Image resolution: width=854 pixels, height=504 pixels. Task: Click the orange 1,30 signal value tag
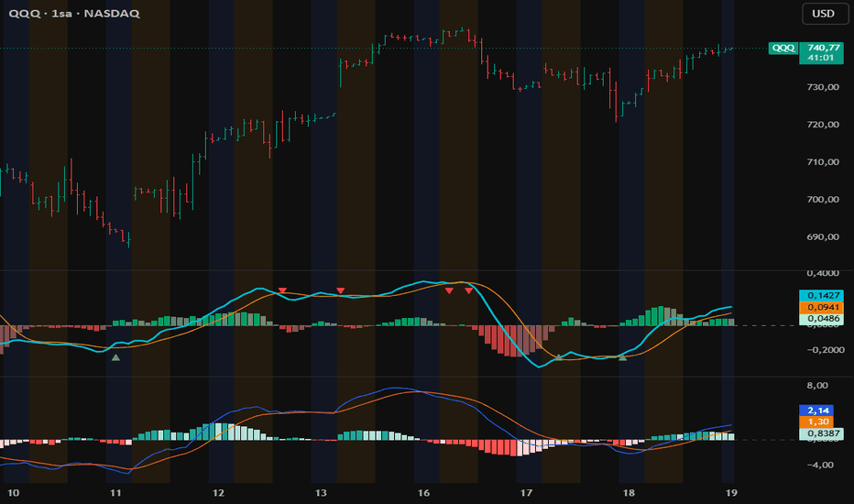point(816,422)
